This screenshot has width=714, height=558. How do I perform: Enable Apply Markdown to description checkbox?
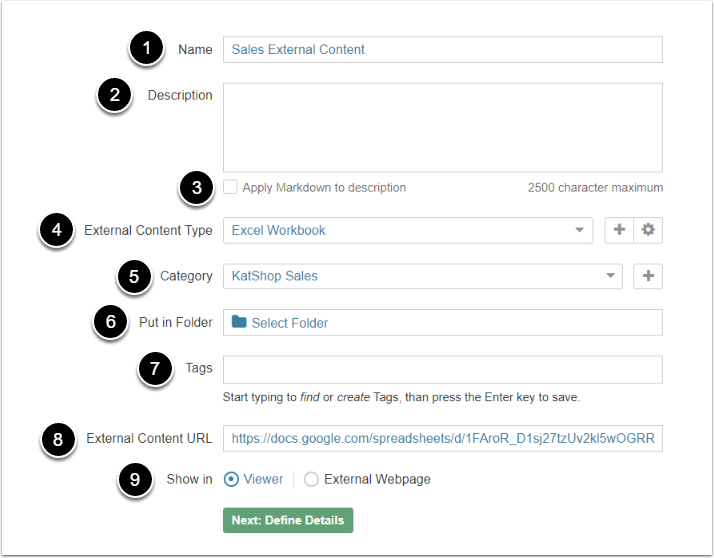pyautogui.click(x=231, y=187)
